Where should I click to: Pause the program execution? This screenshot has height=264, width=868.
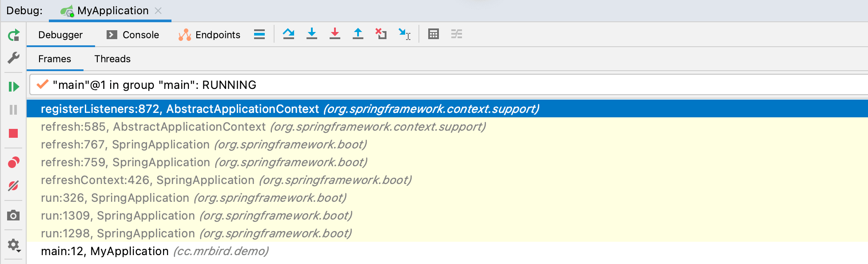tap(13, 110)
